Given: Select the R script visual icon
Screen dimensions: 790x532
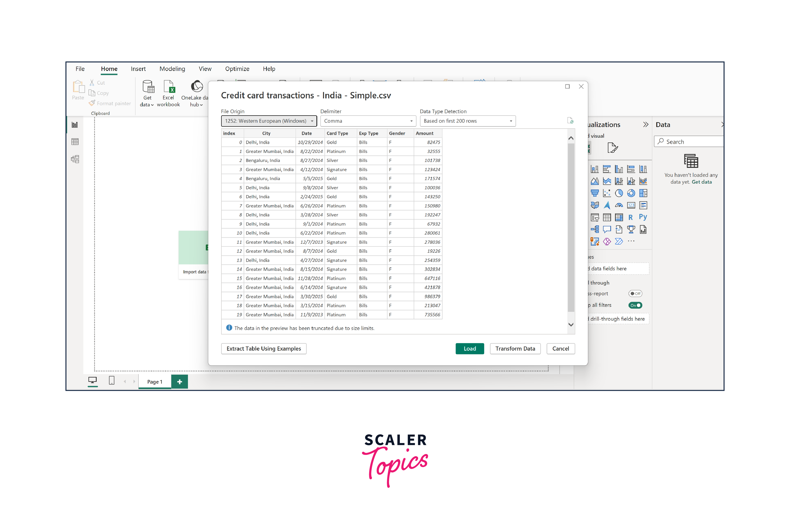Looking at the screenshot, I should point(631,217).
